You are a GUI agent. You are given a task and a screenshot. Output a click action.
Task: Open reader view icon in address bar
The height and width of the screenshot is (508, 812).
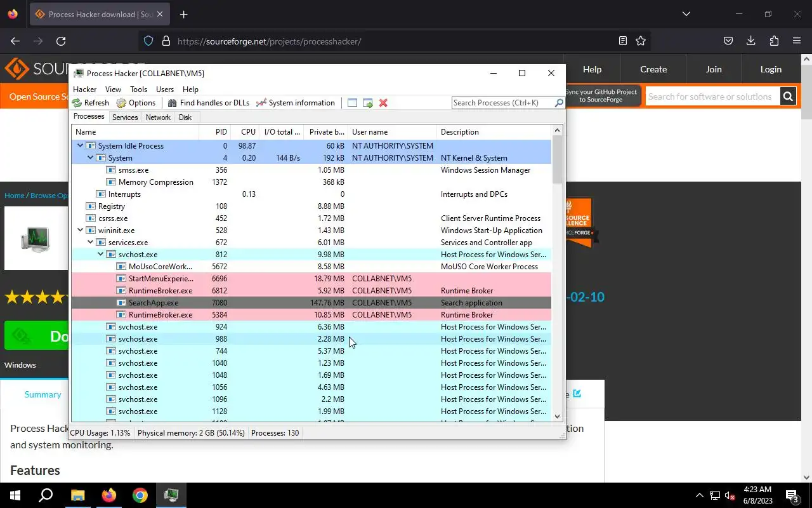623,41
